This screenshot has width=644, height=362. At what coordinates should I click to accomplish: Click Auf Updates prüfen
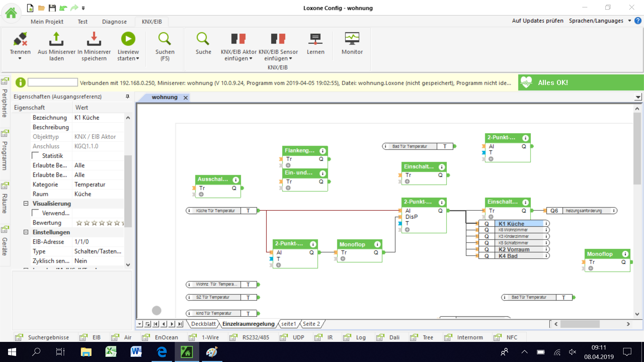tap(537, 21)
